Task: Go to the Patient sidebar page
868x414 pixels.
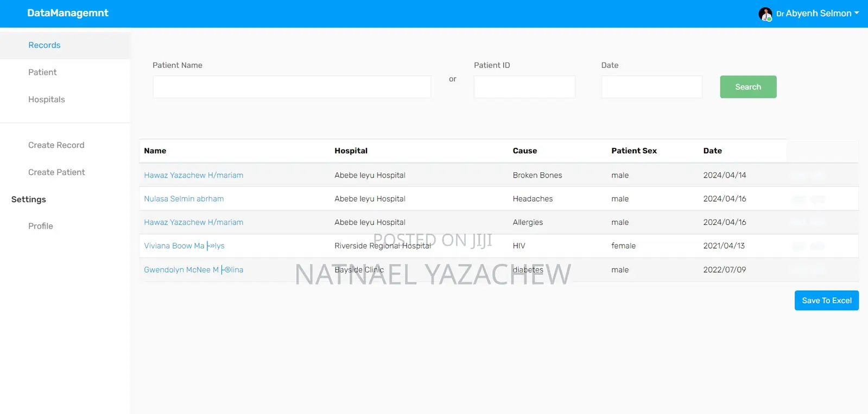Action: tap(42, 72)
